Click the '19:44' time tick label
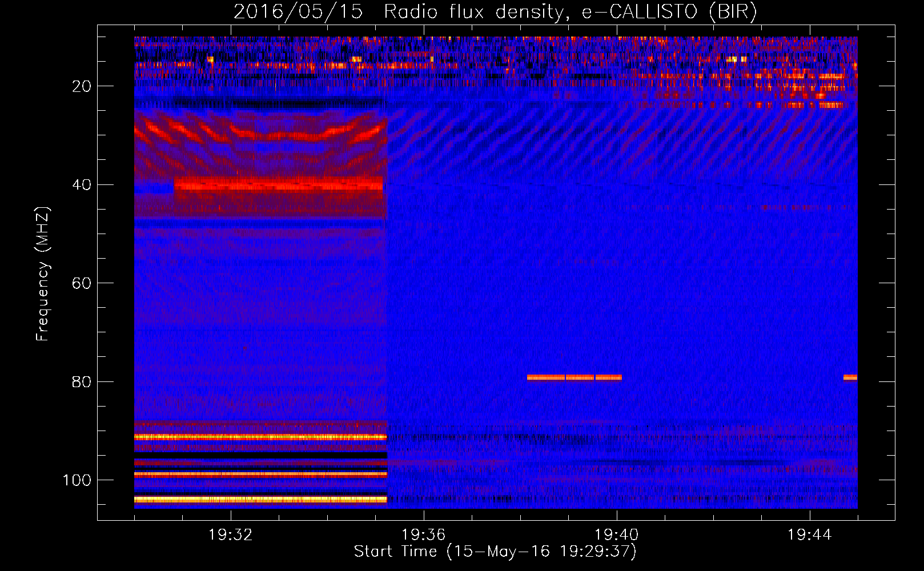Image resolution: width=924 pixels, height=571 pixels. (810, 535)
